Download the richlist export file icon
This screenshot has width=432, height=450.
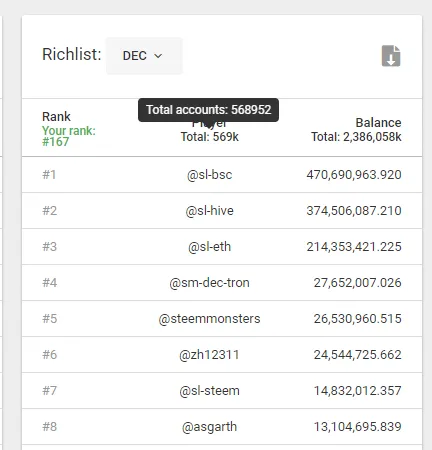[x=391, y=56]
